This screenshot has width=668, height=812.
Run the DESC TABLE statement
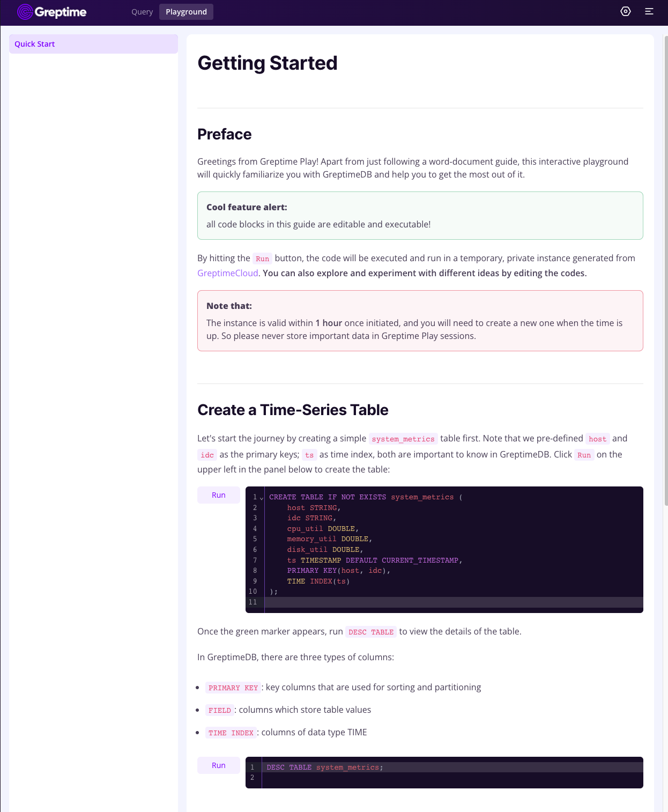point(218,765)
